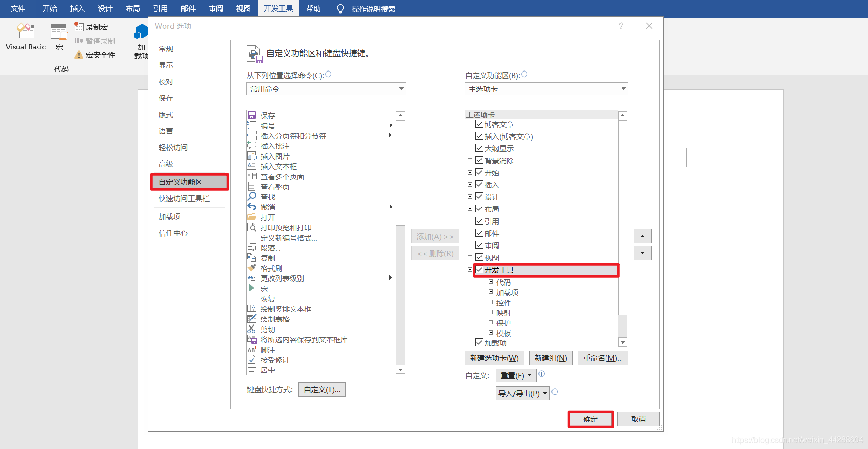
Task: Switch to the 布局 ribbon tab
Action: pyautogui.click(x=133, y=9)
